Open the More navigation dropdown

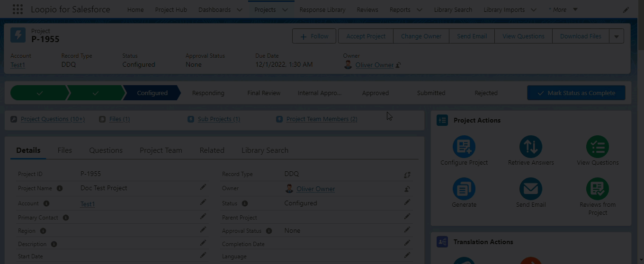(563, 9)
